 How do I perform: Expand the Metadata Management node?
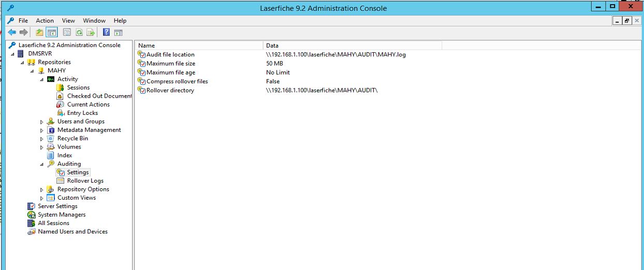[42, 130]
